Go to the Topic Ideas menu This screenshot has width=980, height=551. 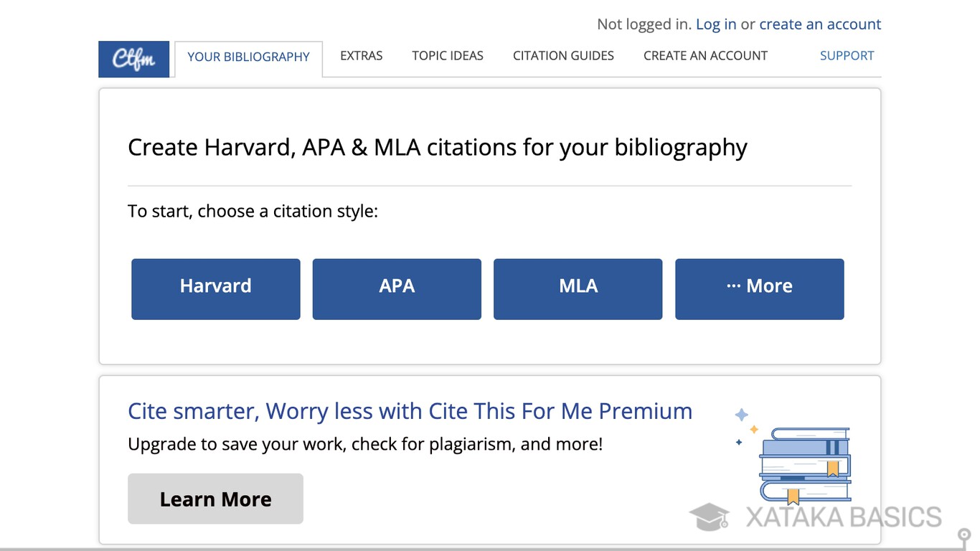(x=448, y=56)
